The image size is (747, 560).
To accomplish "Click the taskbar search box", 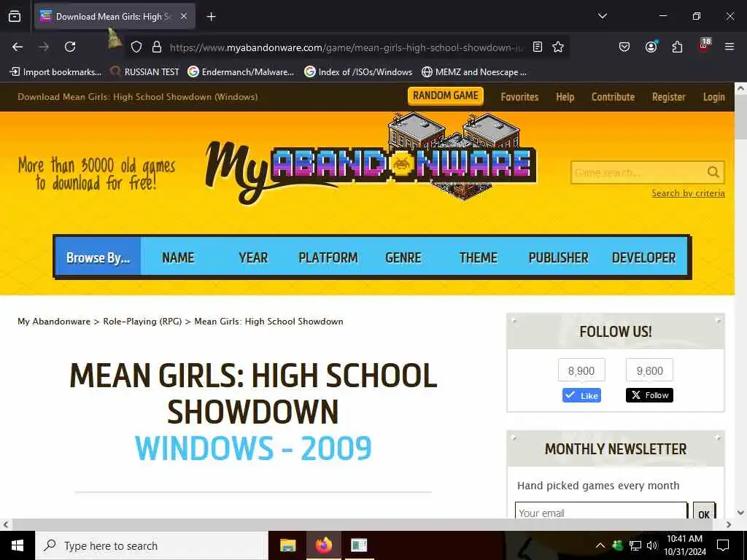I will tap(152, 545).
